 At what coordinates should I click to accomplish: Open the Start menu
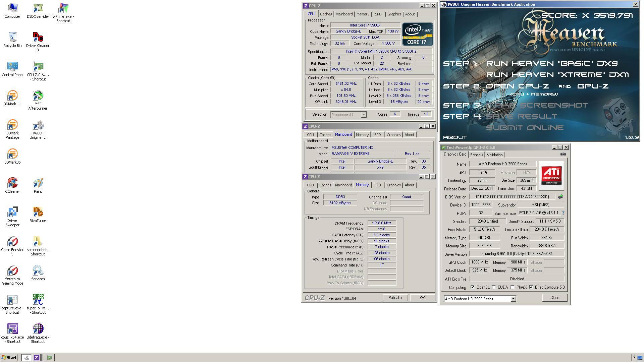[9, 358]
